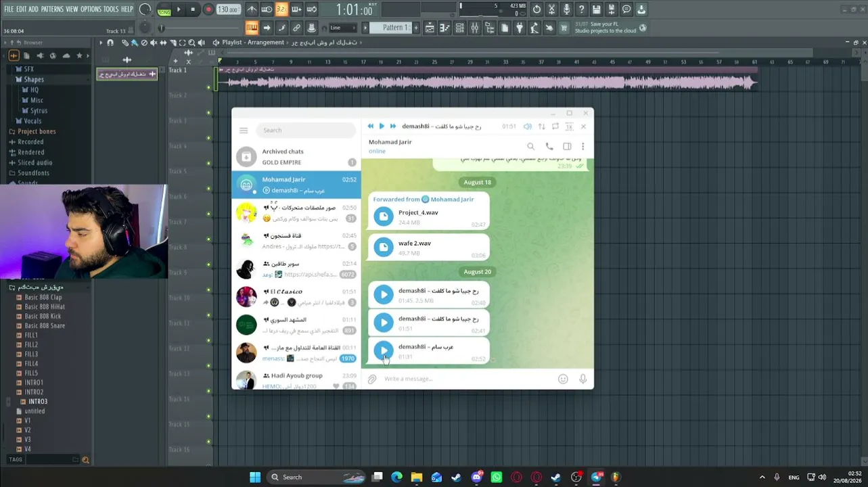Open the OPTIONS menu
868x487 pixels.
[91, 9]
